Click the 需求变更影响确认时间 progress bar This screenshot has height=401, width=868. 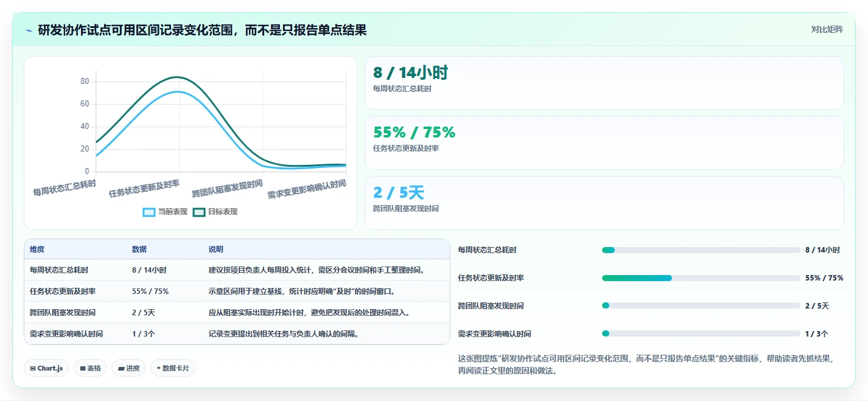tap(701, 333)
